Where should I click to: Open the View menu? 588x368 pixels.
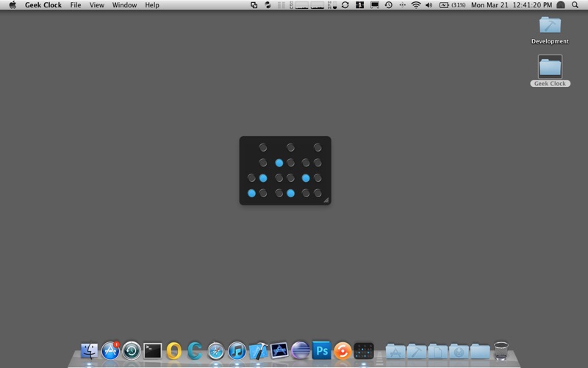[97, 5]
